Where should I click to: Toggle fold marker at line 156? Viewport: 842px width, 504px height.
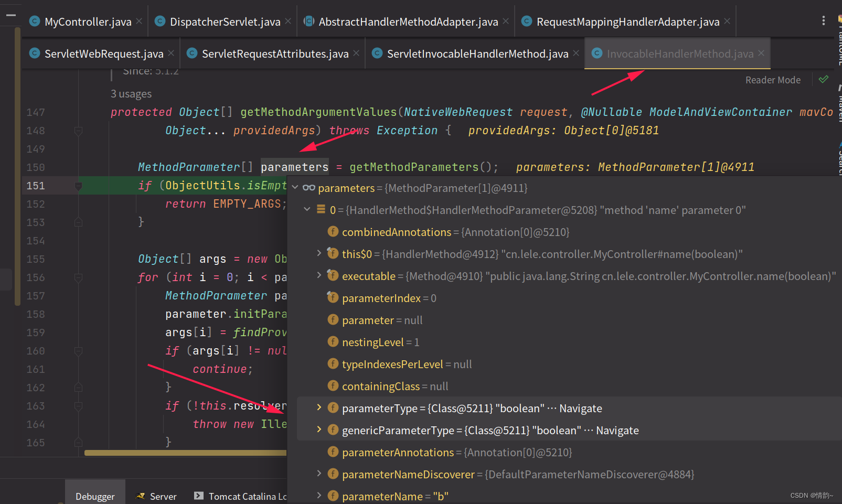[x=78, y=277]
